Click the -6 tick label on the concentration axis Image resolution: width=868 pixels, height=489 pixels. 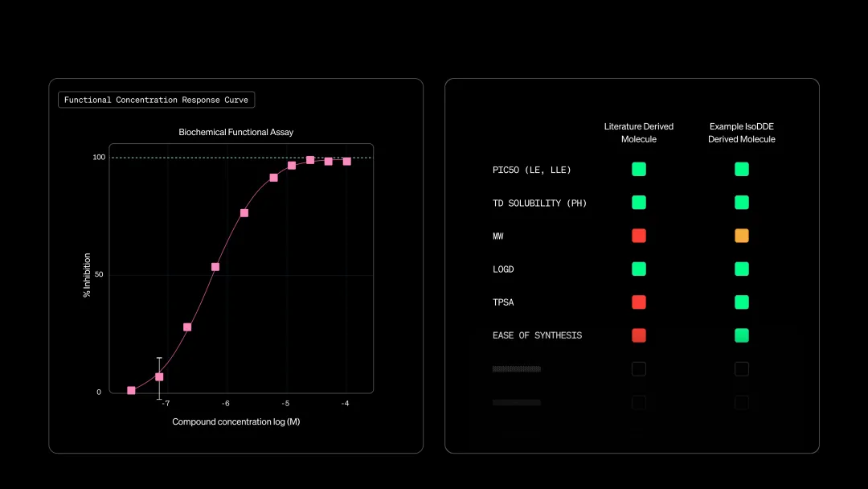[225, 404]
